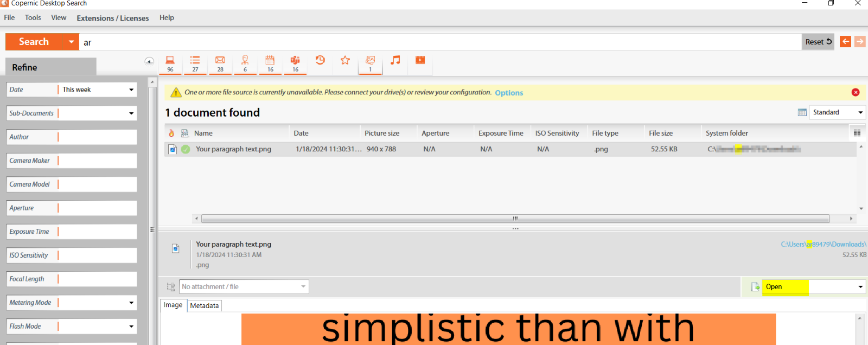Click the PNG file icon in results row
The image size is (868, 345).
(173, 149)
